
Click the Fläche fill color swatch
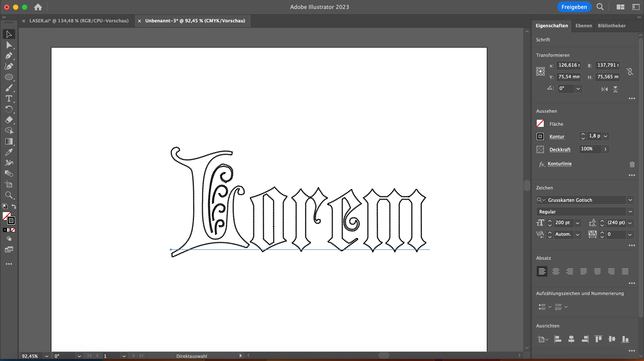[540, 123]
